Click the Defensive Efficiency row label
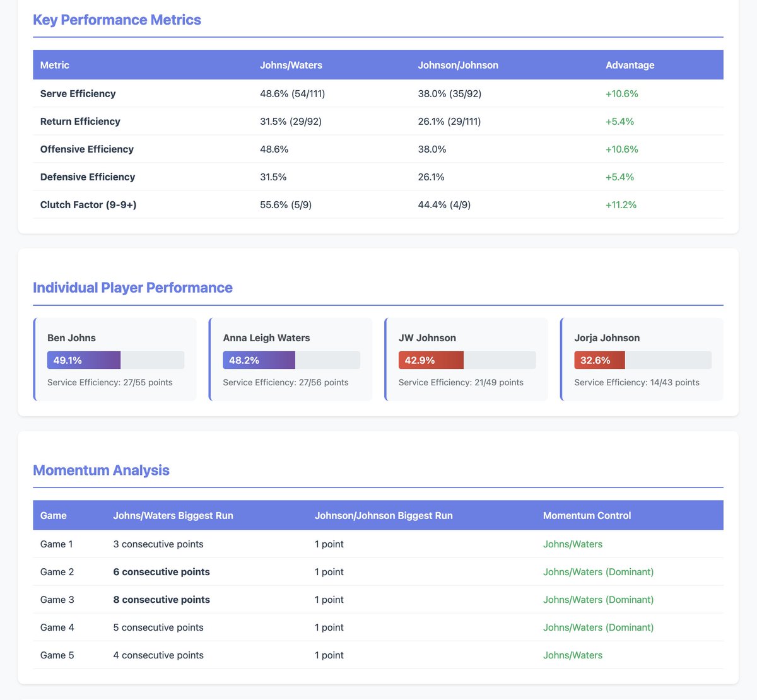 (88, 177)
